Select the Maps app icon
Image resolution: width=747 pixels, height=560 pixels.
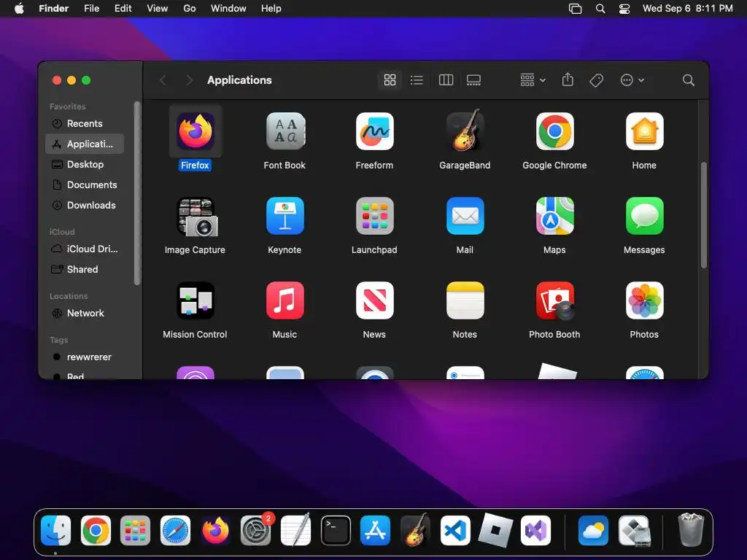[554, 216]
